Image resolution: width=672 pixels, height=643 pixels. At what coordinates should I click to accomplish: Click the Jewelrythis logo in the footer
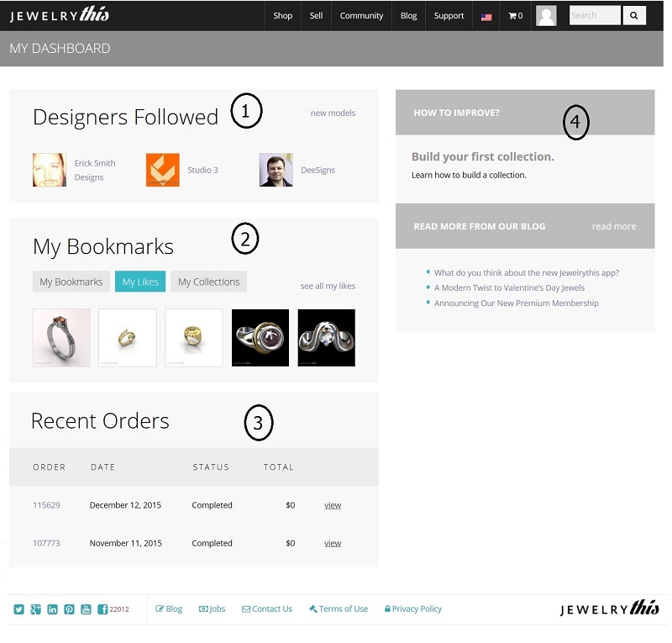click(609, 609)
